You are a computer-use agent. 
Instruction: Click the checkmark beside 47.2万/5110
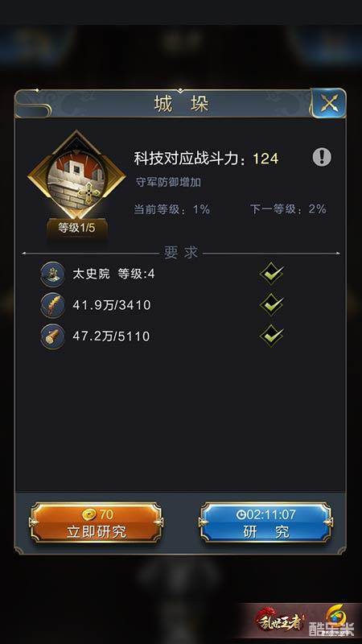(272, 336)
